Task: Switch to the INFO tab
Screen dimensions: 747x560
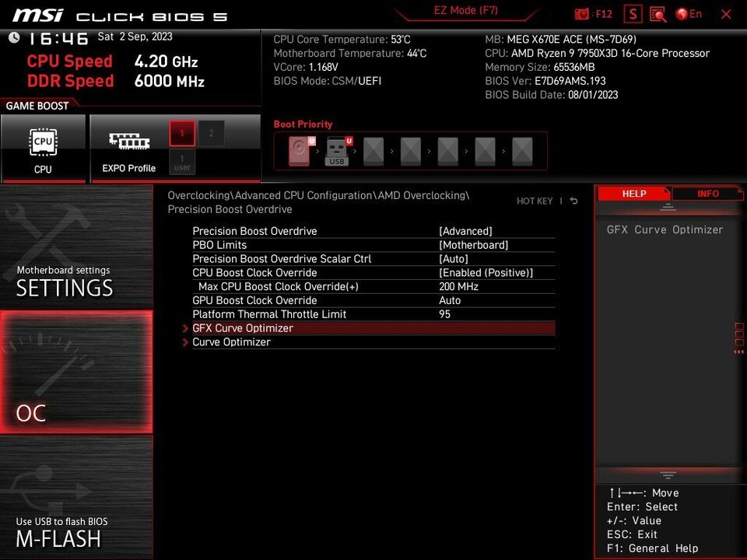Action: 707,194
